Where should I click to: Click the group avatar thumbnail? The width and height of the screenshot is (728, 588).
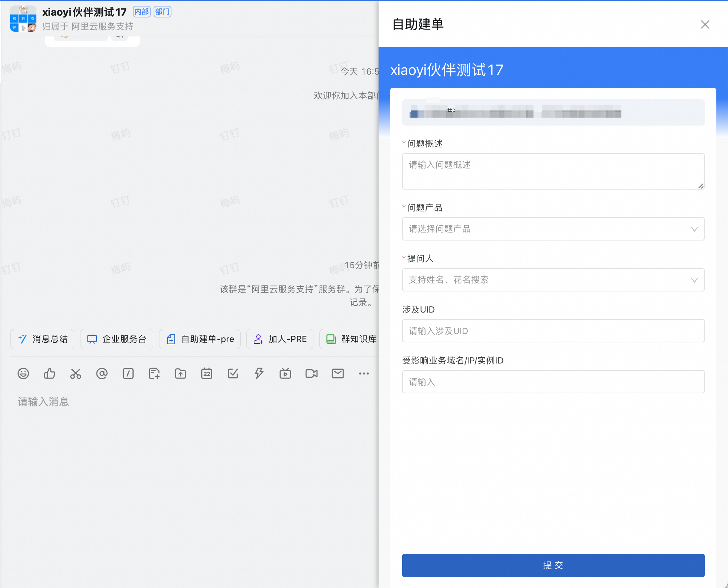point(23,19)
